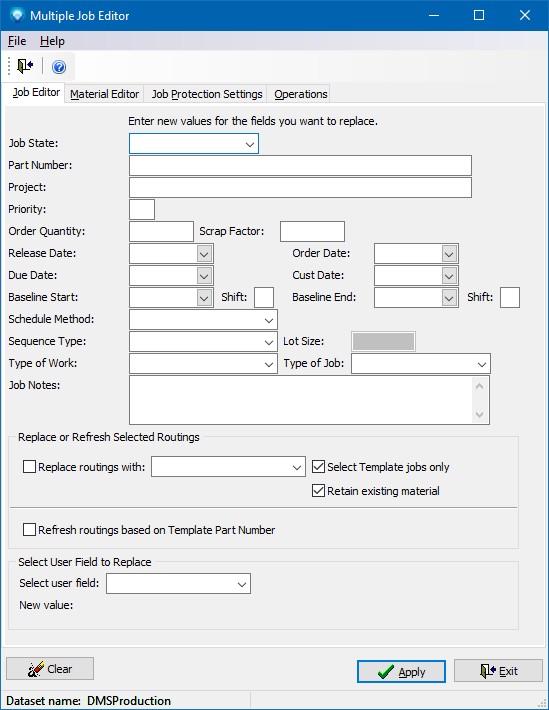Click the Multiple Job Editor app icon
The width and height of the screenshot is (549, 710).
tap(17, 15)
